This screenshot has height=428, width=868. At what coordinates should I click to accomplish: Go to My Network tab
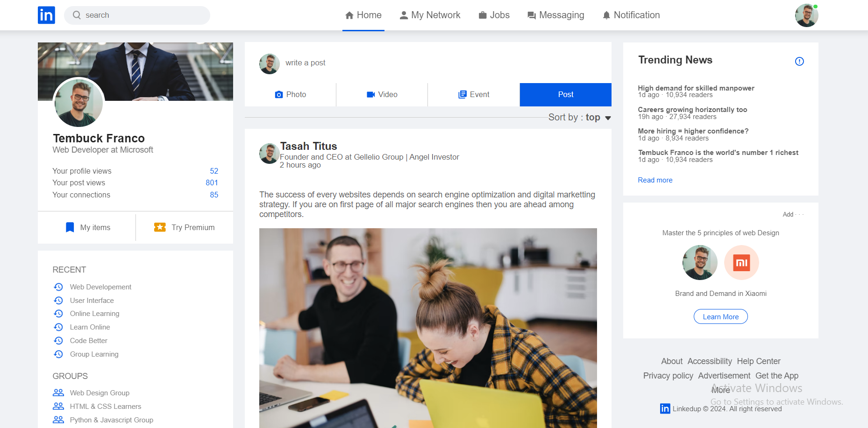430,15
